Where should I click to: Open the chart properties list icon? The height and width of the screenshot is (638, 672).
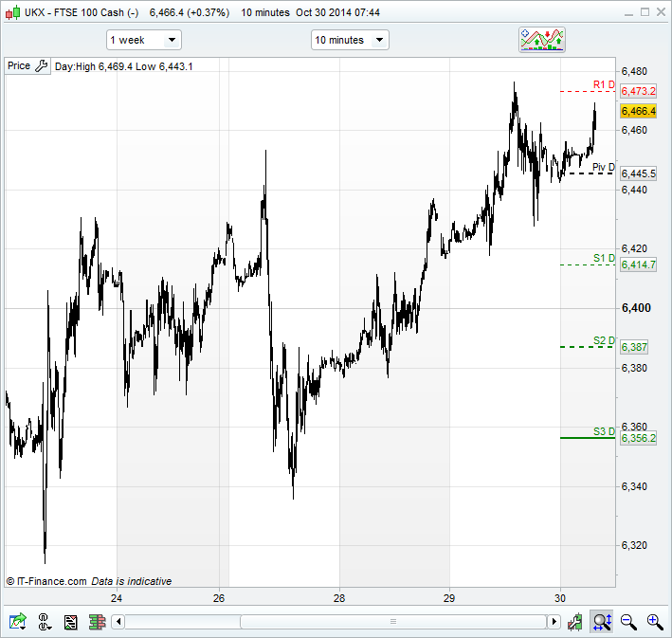70,622
